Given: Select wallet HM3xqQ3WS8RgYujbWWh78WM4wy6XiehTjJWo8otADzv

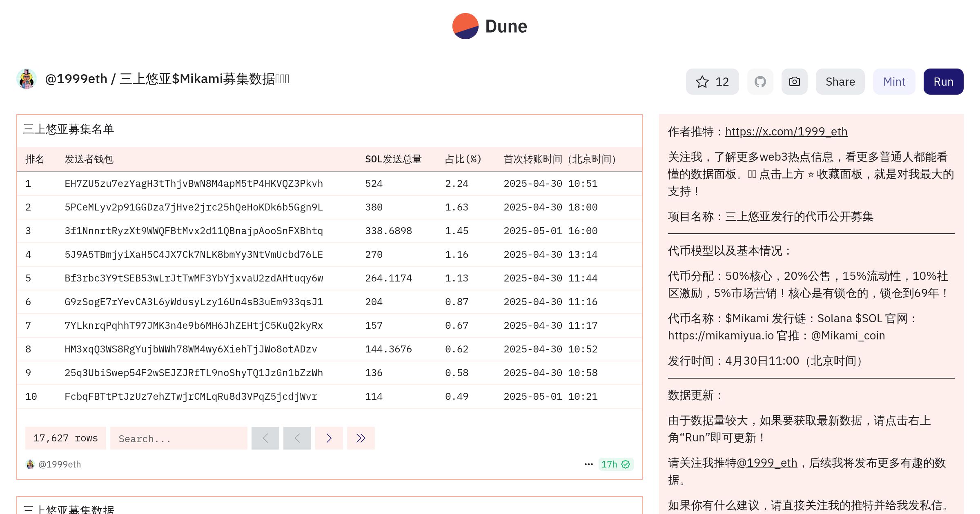Looking at the screenshot, I should [191, 349].
